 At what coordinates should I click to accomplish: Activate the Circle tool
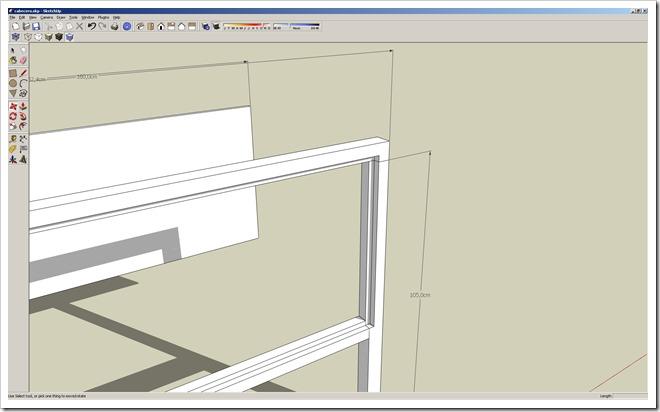(x=13, y=83)
